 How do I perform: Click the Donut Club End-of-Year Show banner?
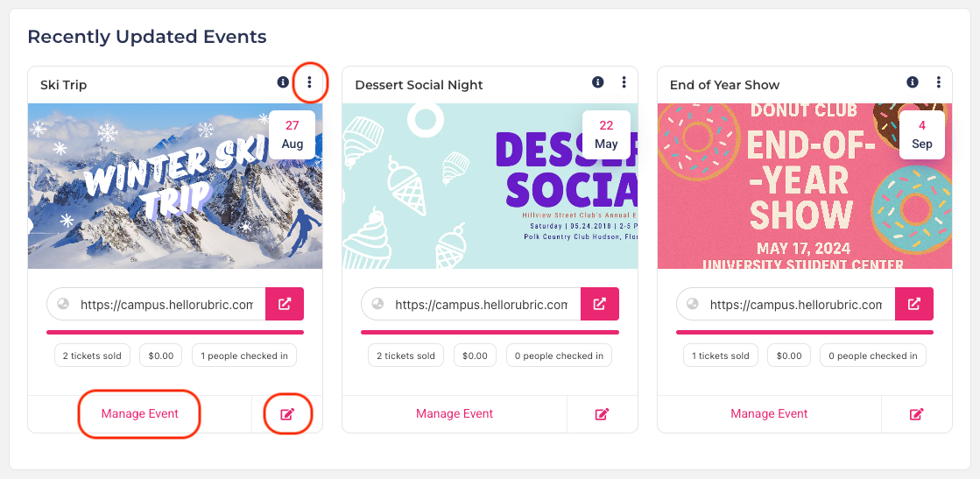(805, 187)
